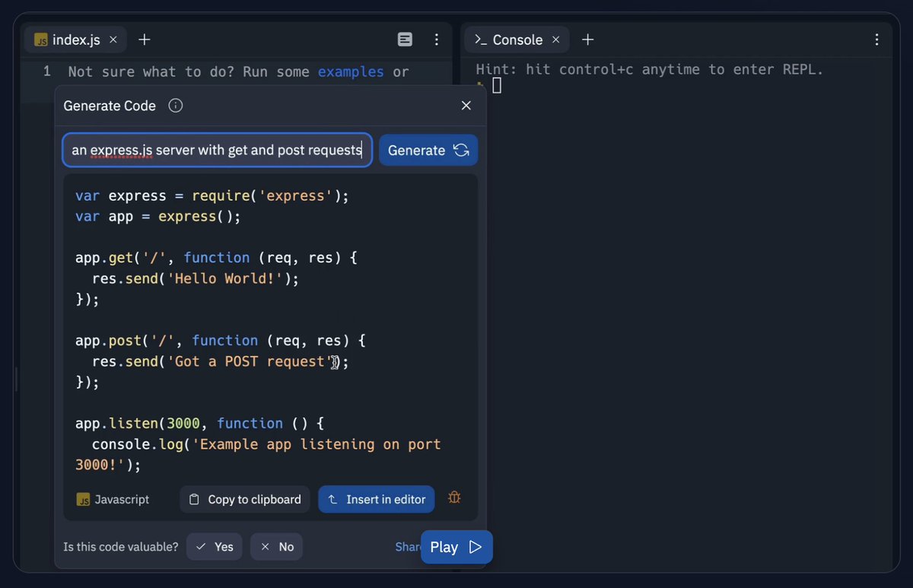Image resolution: width=913 pixels, height=588 pixels.
Task: Click the bug icon next to Insert in editor
Action: (x=454, y=498)
